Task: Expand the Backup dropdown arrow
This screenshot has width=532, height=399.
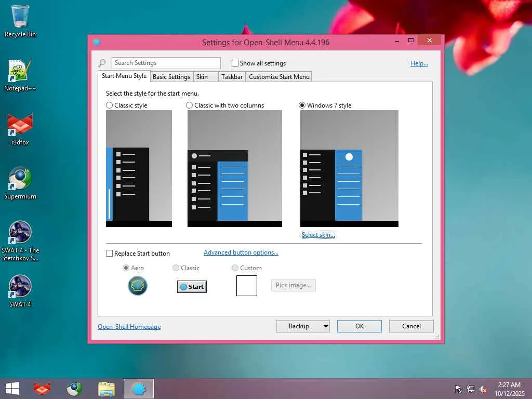Action: click(325, 326)
